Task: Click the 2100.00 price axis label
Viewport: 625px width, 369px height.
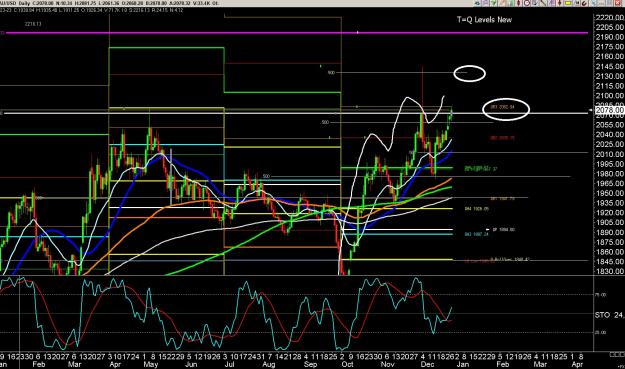Action: pos(609,96)
